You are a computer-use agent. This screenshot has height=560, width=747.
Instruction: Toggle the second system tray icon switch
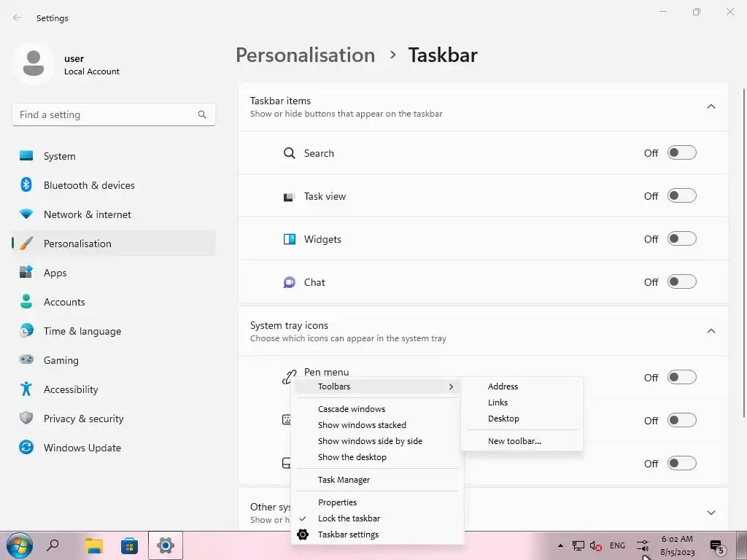(682, 420)
